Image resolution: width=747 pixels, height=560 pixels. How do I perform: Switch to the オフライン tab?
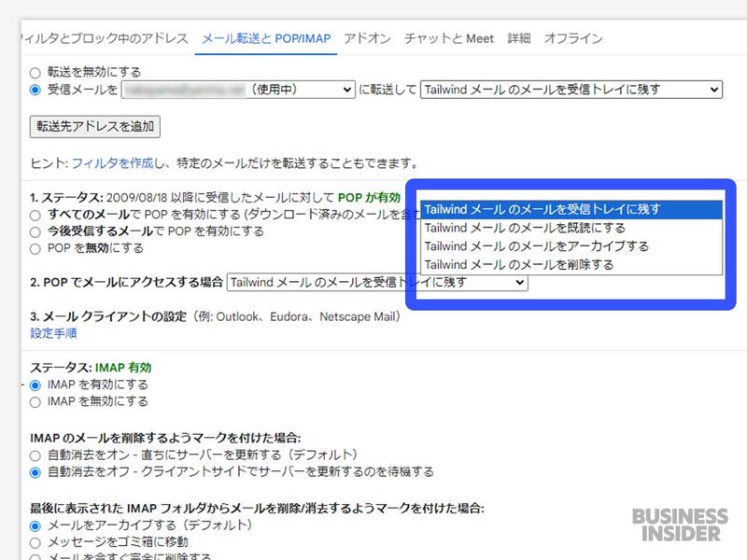point(573,38)
